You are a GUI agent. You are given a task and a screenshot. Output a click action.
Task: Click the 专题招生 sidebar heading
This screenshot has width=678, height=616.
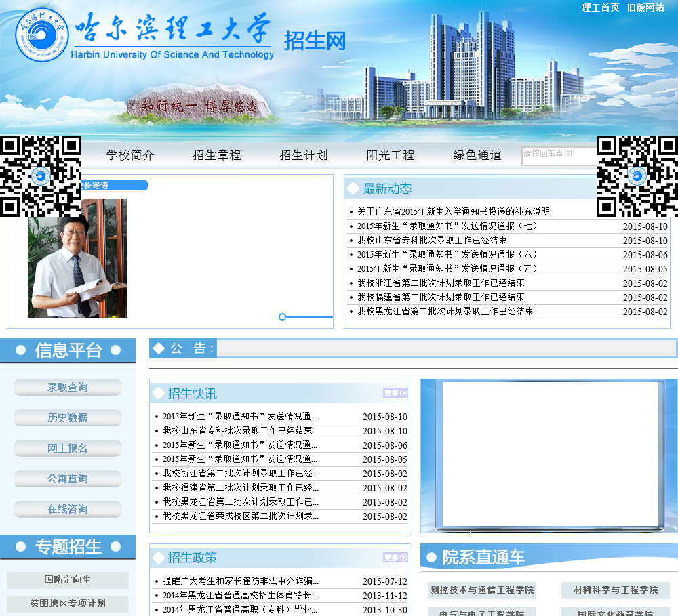pyautogui.click(x=68, y=547)
